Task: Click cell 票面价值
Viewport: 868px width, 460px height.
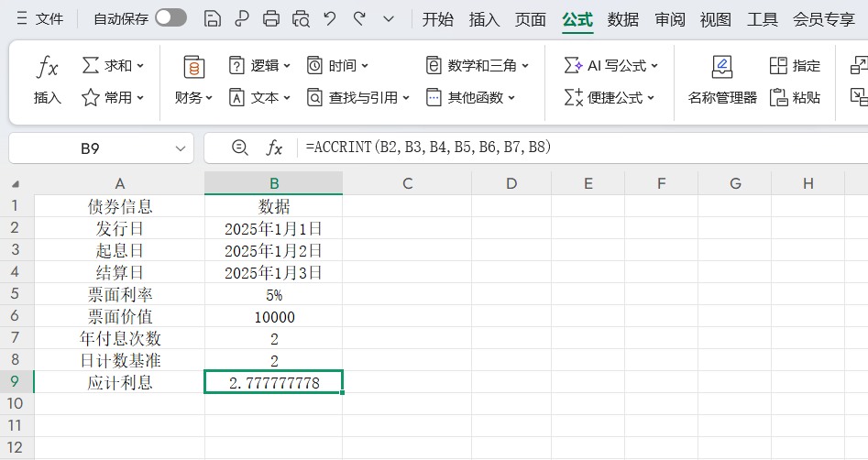Action: point(119,316)
